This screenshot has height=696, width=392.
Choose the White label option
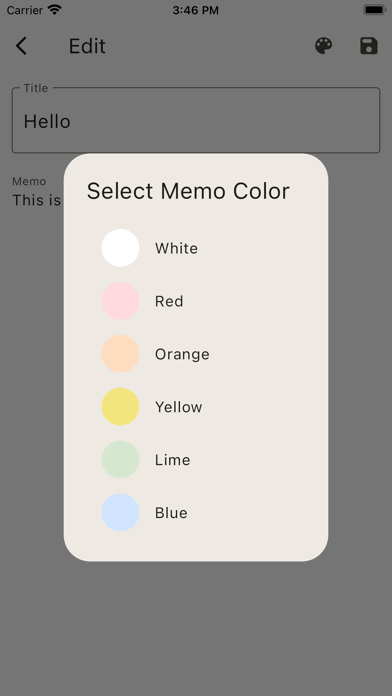176,248
